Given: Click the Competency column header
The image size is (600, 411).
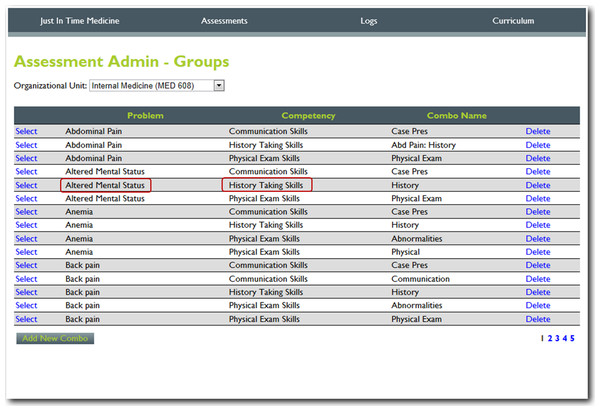Looking at the screenshot, I should click(x=308, y=116).
